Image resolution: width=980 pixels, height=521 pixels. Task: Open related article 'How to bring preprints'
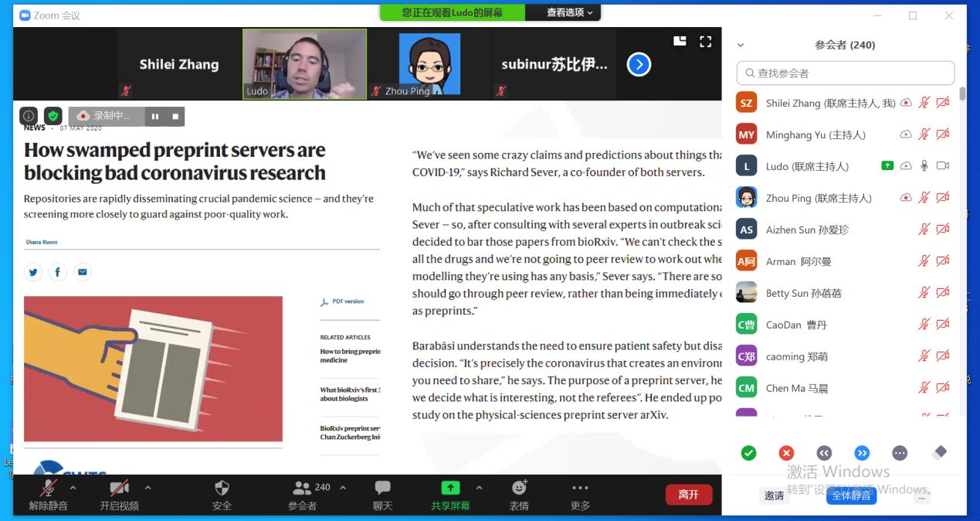pos(351,356)
